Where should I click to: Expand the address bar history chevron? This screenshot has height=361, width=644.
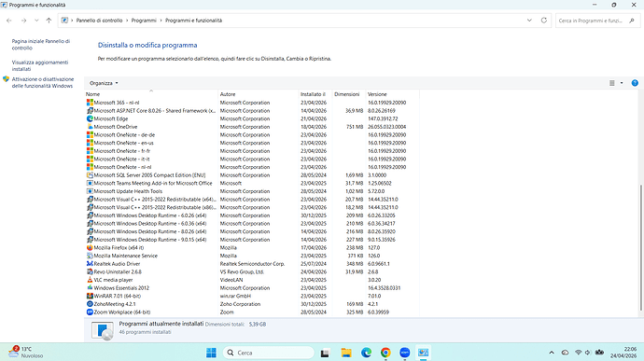529,21
